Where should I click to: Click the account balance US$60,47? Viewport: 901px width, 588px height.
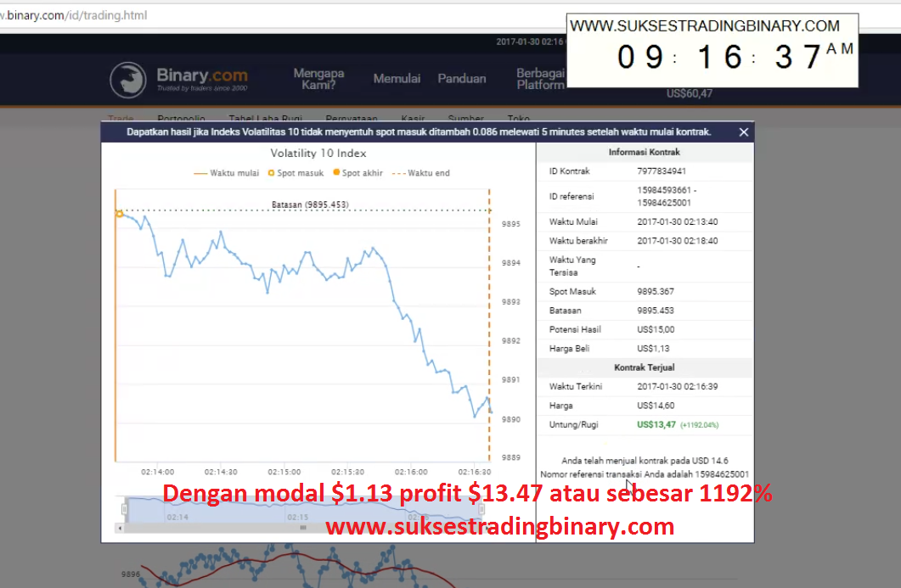pos(689,93)
